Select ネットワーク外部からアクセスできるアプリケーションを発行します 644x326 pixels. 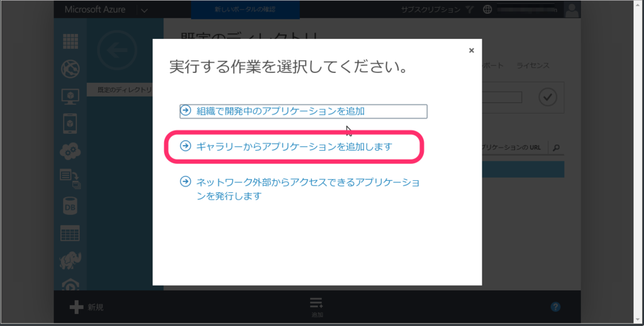pos(308,189)
